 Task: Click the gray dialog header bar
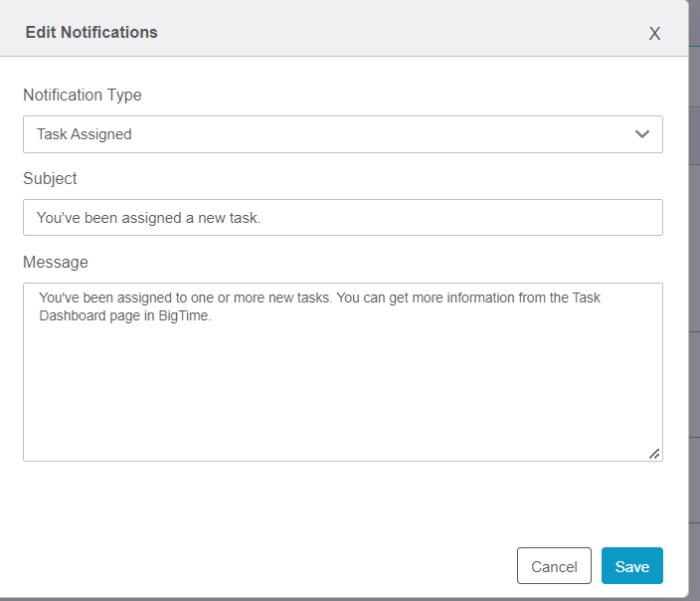point(398,32)
